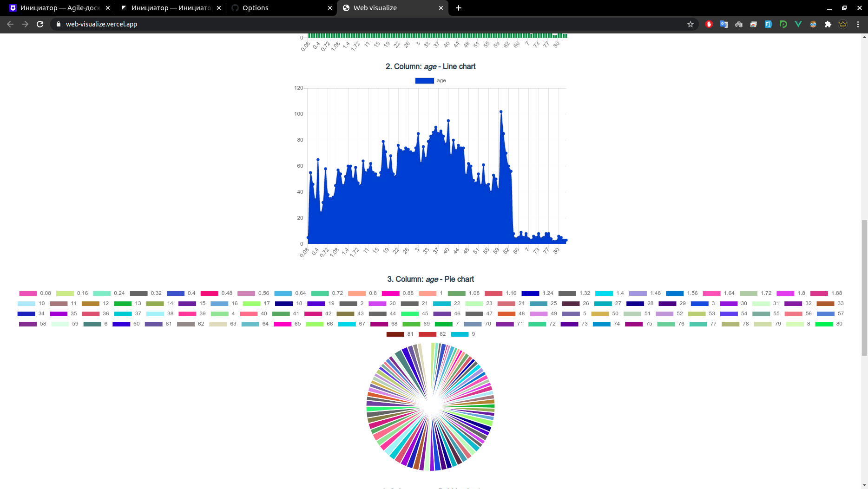The width and height of the screenshot is (868, 489).
Task: Click the 1.4 cyan legend color swatch
Action: point(605,293)
